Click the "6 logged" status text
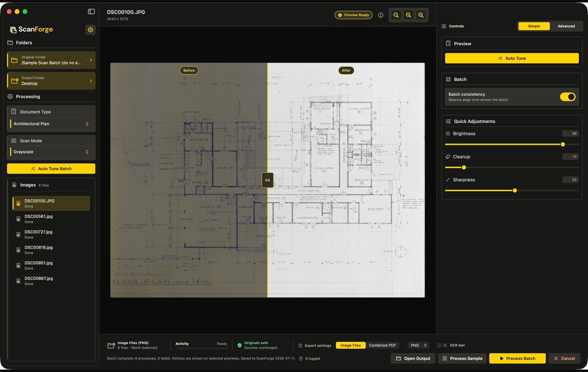588x372 pixels. pyautogui.click(x=313, y=359)
